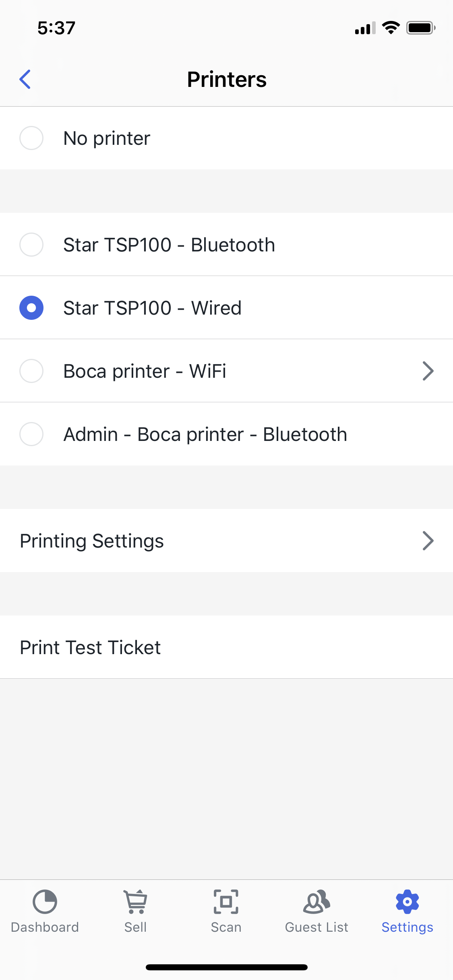Screen dimensions: 453x980
Task: Open the Sell cart icon
Action: [x=135, y=902]
